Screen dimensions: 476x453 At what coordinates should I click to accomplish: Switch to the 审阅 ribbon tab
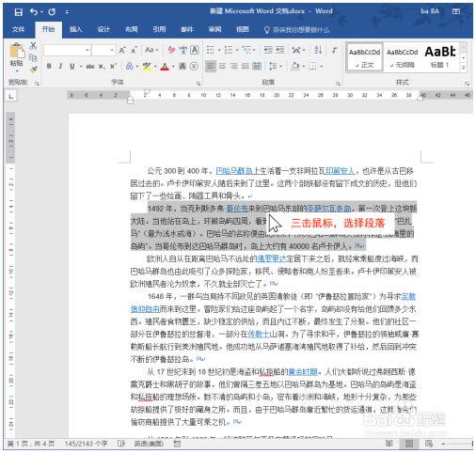[214, 30]
